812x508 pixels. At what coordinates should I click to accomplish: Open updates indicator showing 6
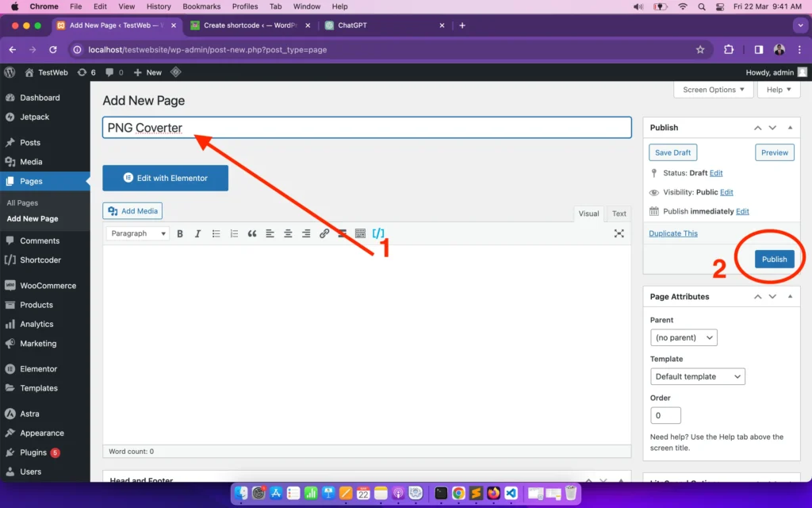(x=86, y=72)
